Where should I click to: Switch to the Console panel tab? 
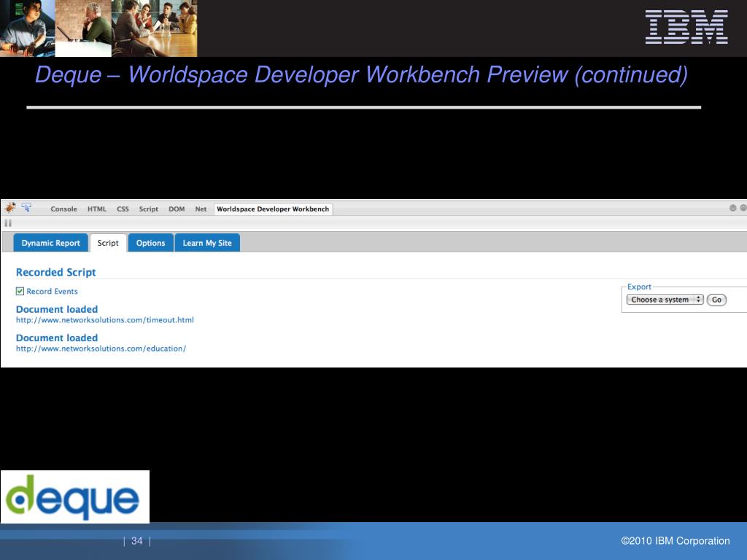[x=64, y=209]
